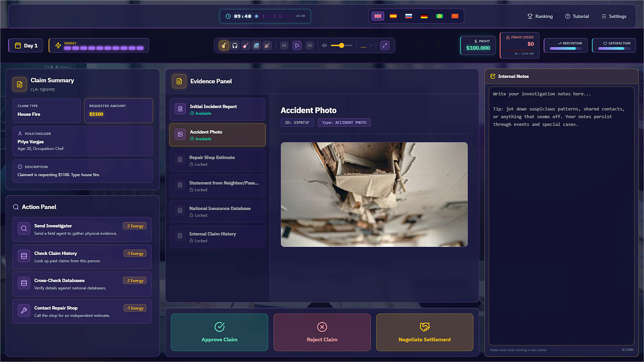The height and width of the screenshot is (362, 644).
Task: Switch language to the German flag
Action: pyautogui.click(x=424, y=16)
